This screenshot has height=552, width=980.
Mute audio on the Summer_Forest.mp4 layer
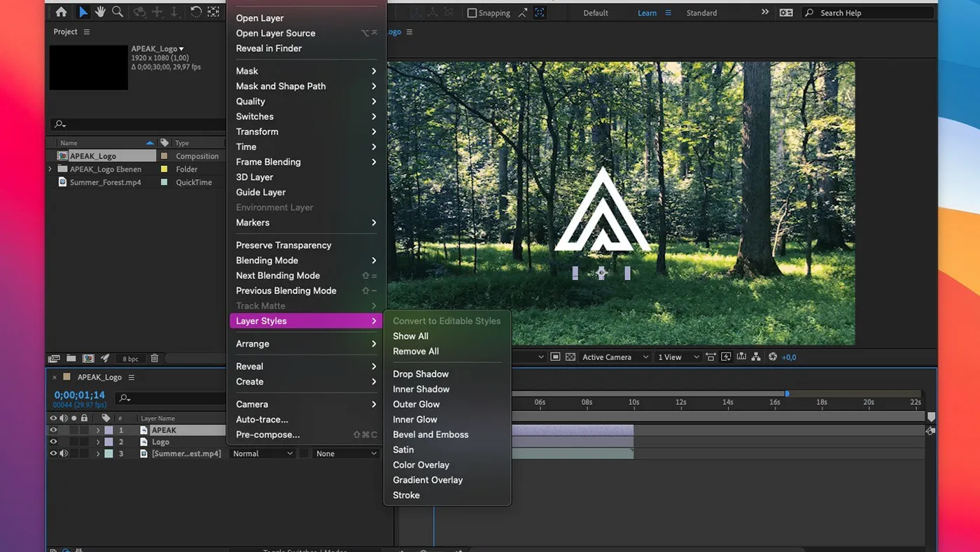click(63, 453)
